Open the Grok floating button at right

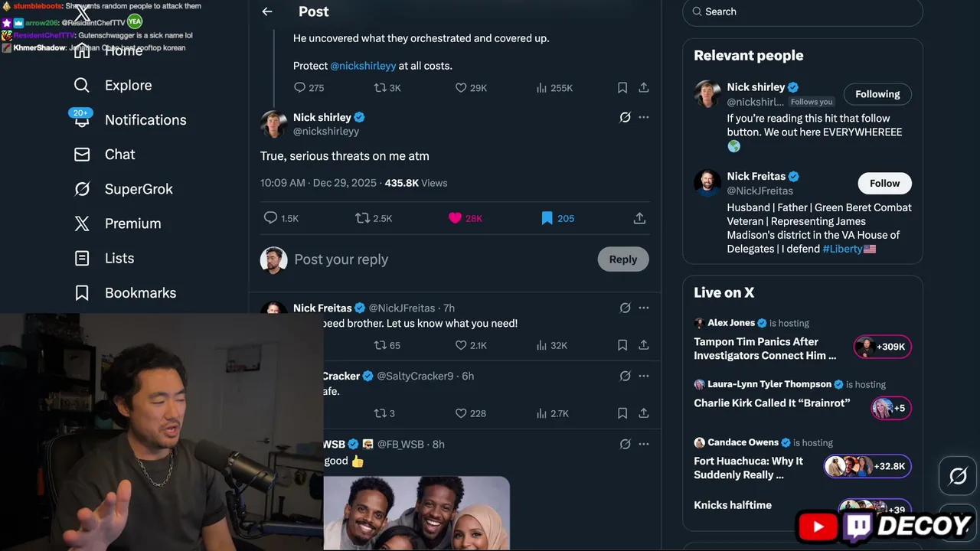click(x=958, y=476)
